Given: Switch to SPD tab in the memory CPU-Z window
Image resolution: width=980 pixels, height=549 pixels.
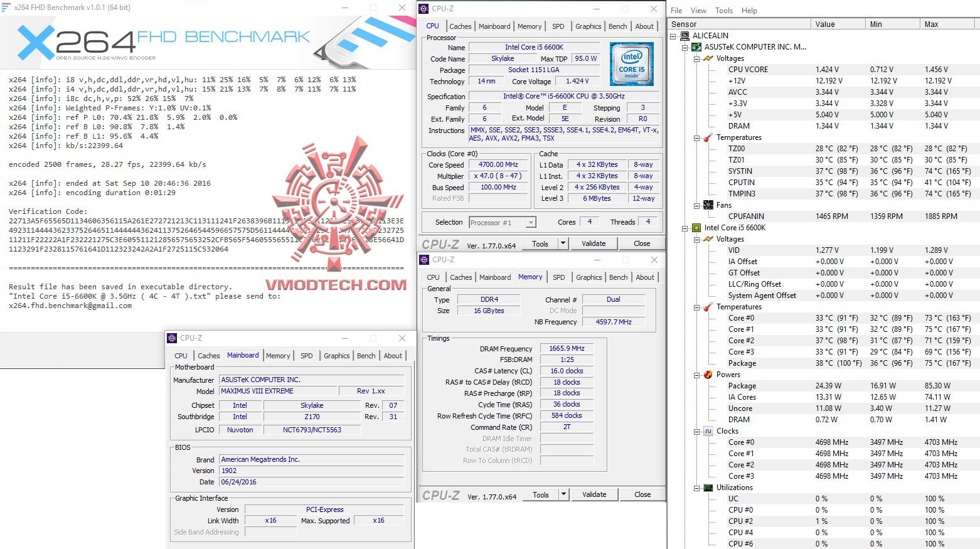Looking at the screenshot, I should pyautogui.click(x=559, y=277).
